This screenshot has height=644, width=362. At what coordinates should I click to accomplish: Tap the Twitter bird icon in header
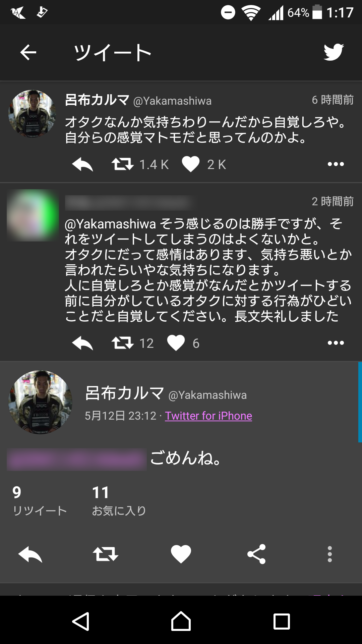pos(334,52)
